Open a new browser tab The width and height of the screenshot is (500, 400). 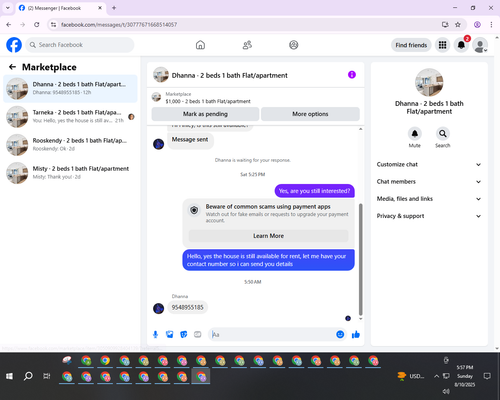point(114,8)
